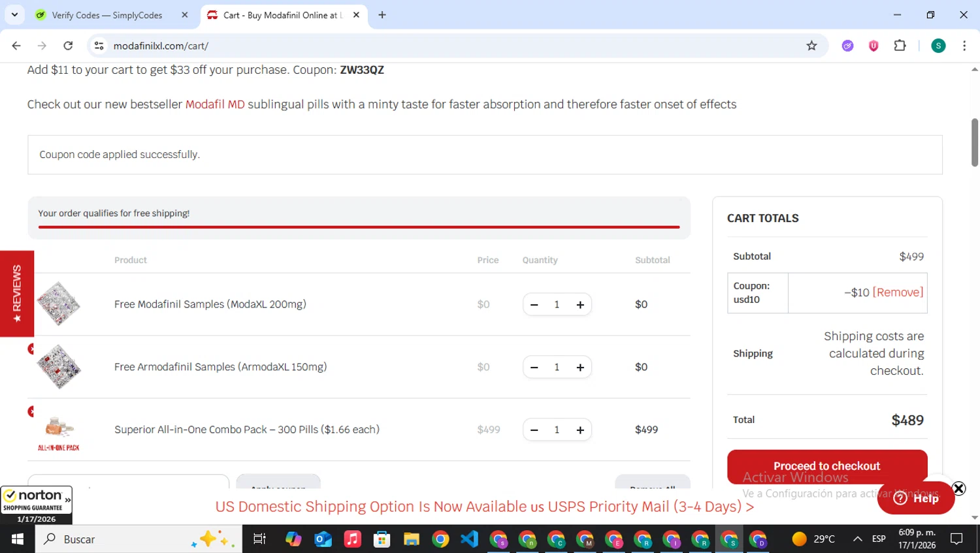Decrease quantity of Free Armodafinil Samples
The width and height of the screenshot is (980, 553).
(x=534, y=368)
